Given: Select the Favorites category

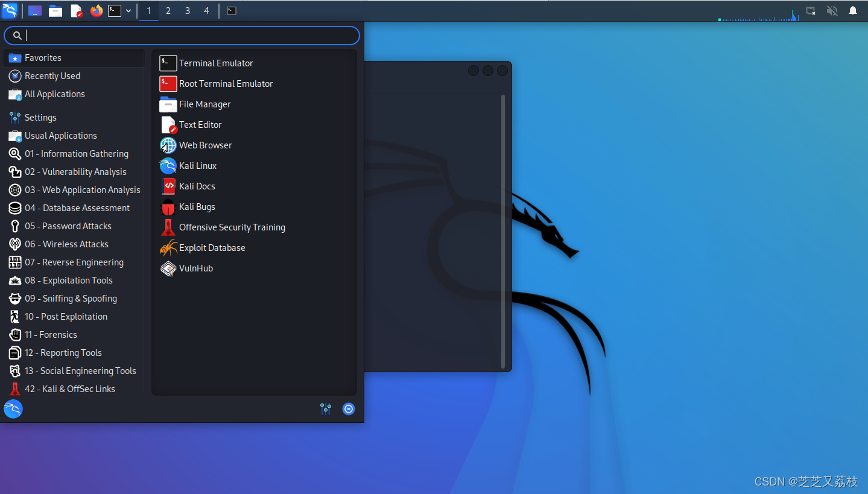Looking at the screenshot, I should (x=74, y=58).
